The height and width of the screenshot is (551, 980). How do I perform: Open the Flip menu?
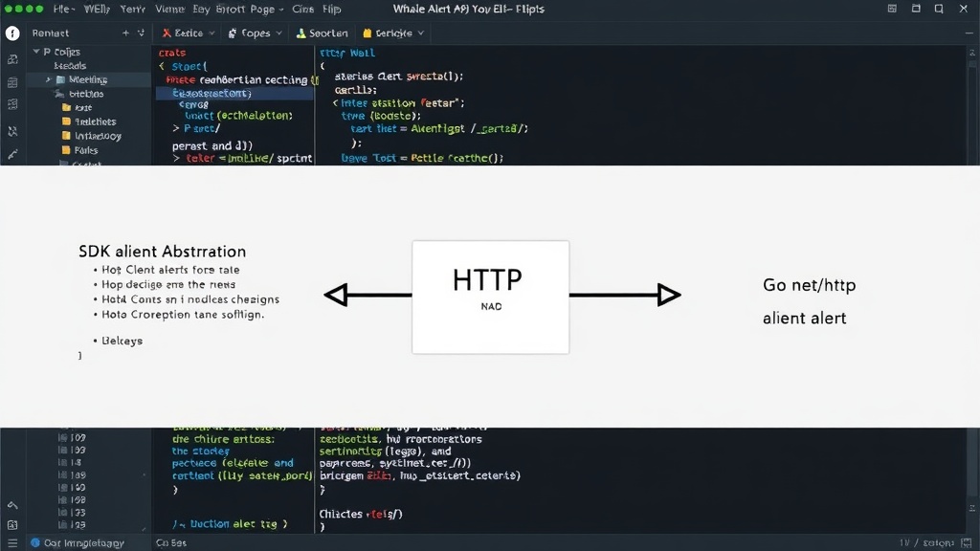click(x=332, y=9)
